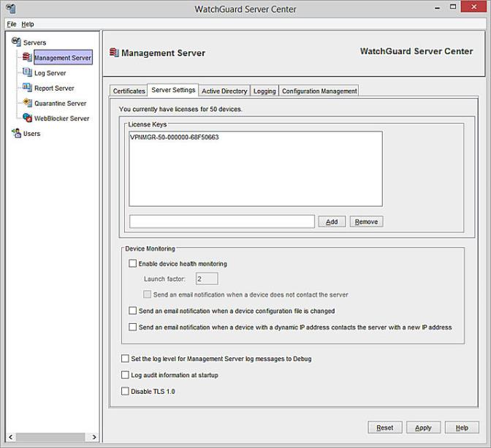Click the Users icon in sidebar
The width and height of the screenshot is (491, 448).
(x=16, y=133)
